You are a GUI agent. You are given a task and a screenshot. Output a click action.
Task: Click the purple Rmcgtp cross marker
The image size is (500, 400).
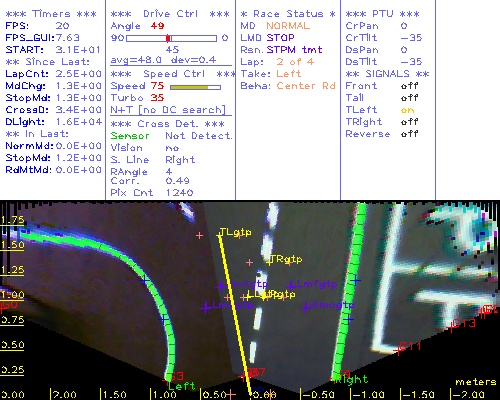click(x=305, y=308)
